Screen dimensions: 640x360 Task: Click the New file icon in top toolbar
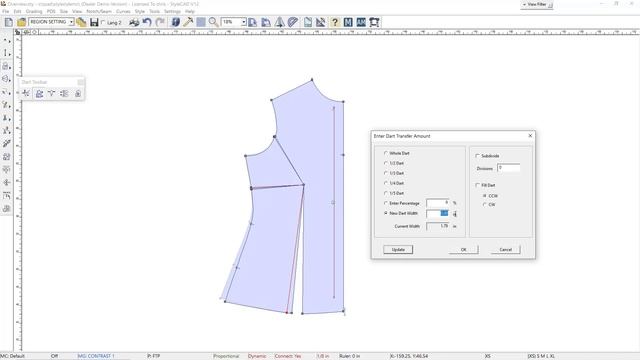(9, 22)
